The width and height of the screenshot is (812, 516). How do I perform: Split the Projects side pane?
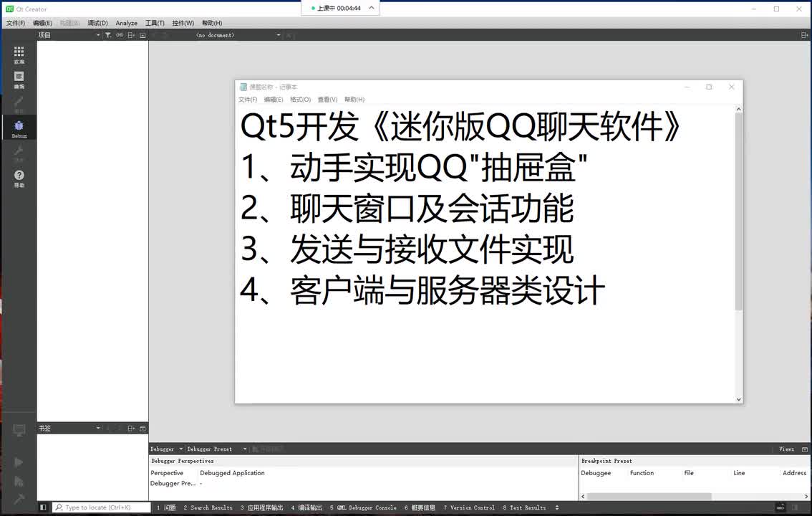click(131, 35)
